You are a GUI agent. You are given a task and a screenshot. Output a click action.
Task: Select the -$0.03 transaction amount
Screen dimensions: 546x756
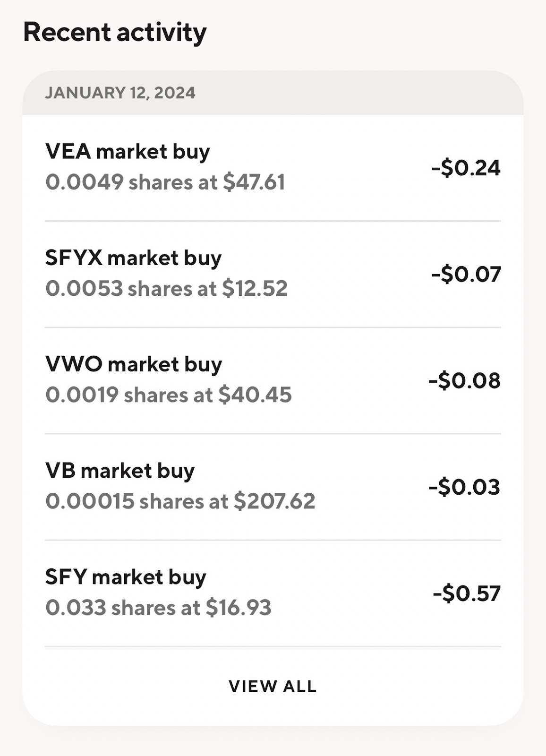(x=465, y=487)
